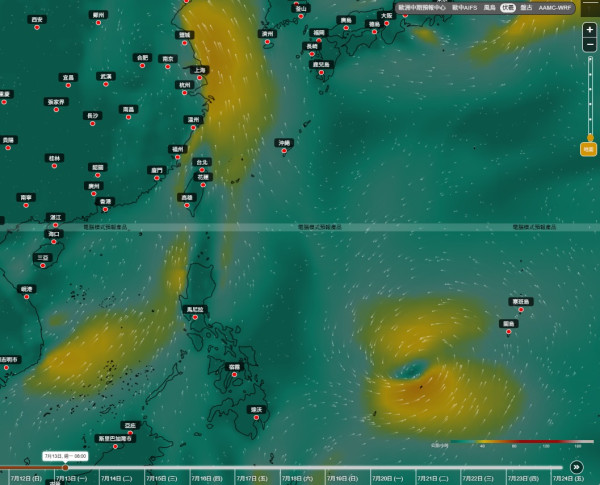Select 7月20日 (一) on the date bar
Image resolution: width=600 pixels, height=485 pixels.
387,478
